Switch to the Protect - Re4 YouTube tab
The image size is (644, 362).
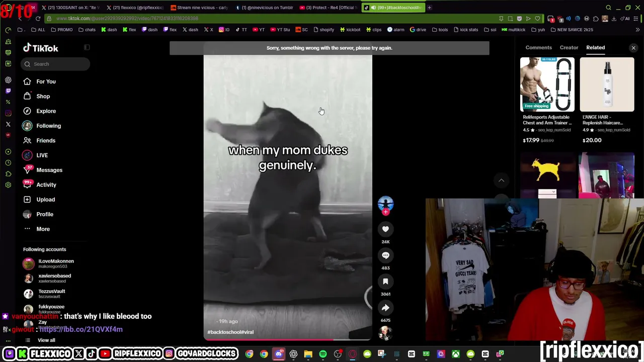(x=329, y=8)
